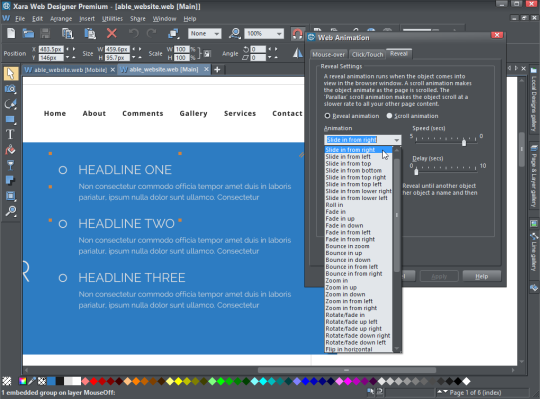540x399 pixels.
Task: Open the Arrange menu
Action: [61, 19]
